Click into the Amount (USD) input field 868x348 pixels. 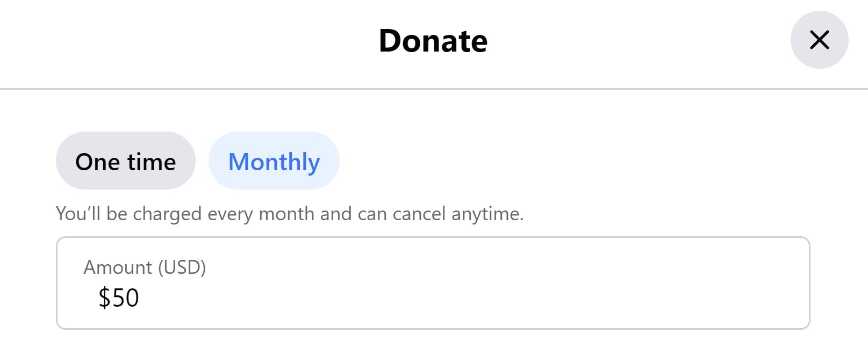pyautogui.click(x=433, y=283)
